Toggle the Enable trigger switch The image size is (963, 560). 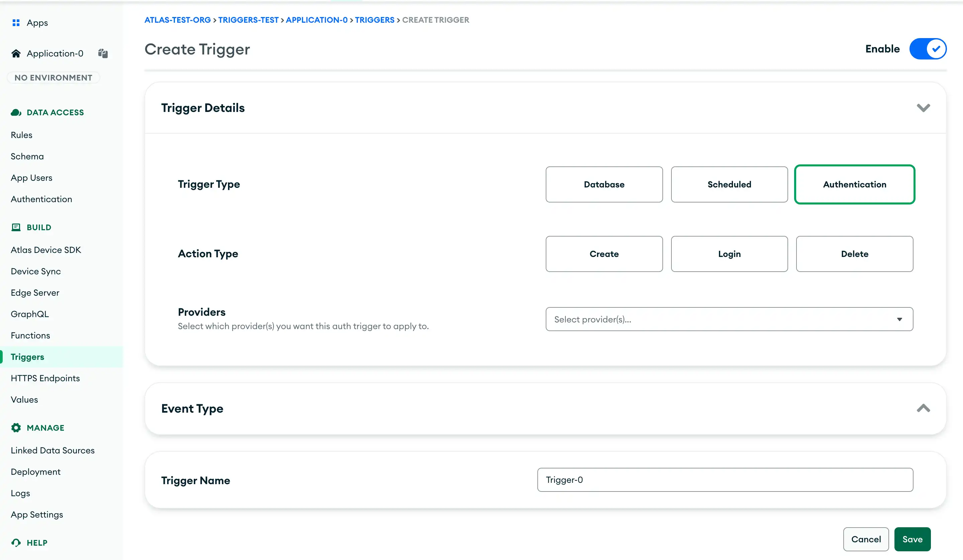click(x=928, y=49)
